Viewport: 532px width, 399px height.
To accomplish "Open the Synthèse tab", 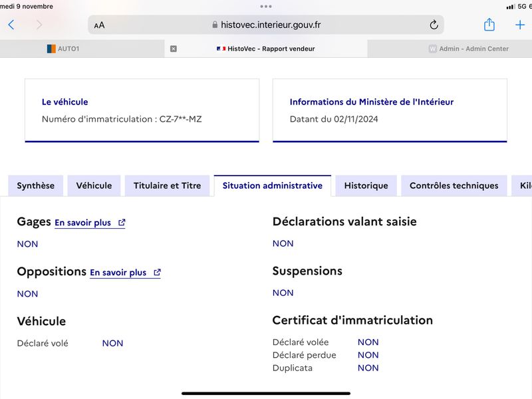I will (x=36, y=186).
